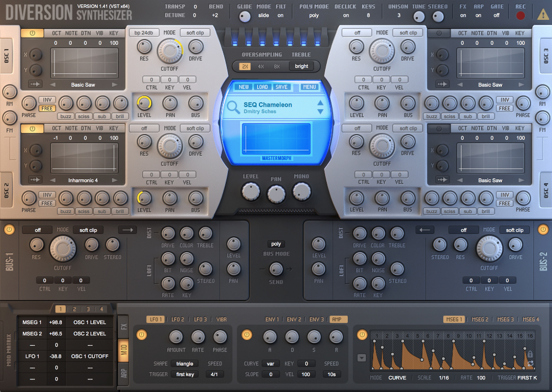Click the red REC record button

(x=519, y=15)
